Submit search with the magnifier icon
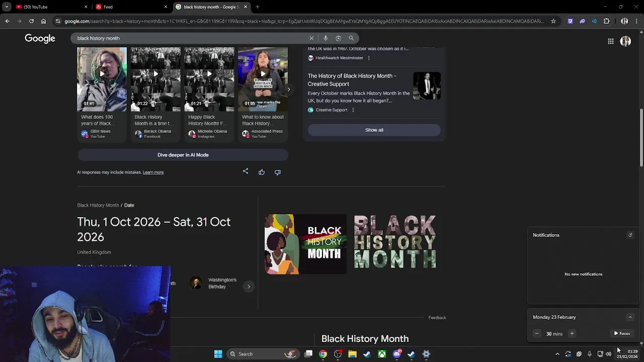This screenshot has width=644, height=362. tap(351, 38)
